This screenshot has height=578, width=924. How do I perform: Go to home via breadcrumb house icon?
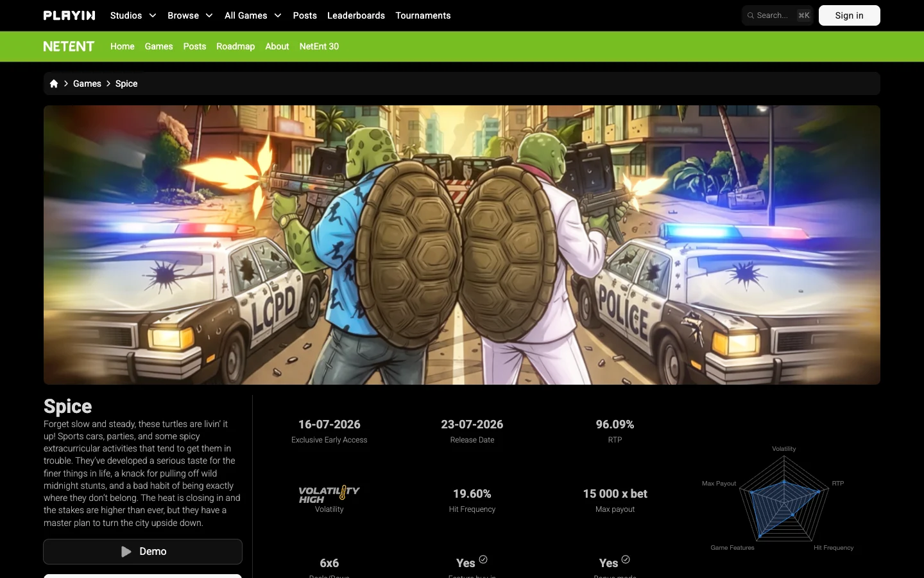click(54, 83)
